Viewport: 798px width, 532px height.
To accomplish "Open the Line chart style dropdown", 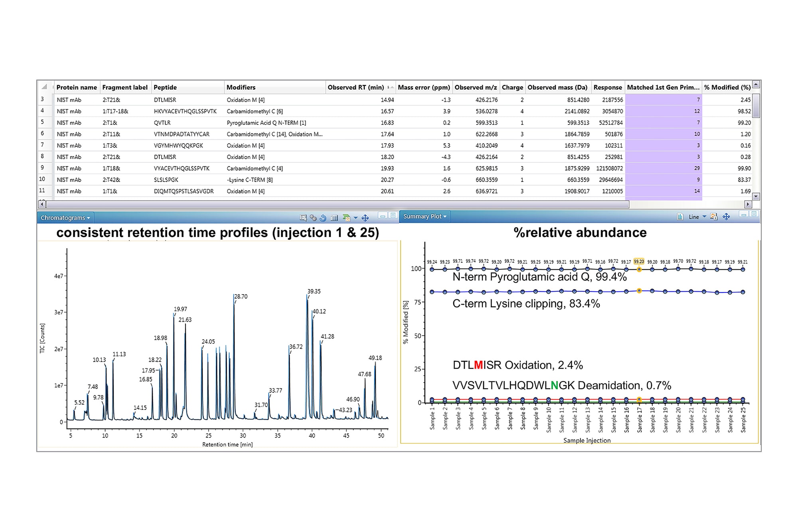I will pos(705,218).
